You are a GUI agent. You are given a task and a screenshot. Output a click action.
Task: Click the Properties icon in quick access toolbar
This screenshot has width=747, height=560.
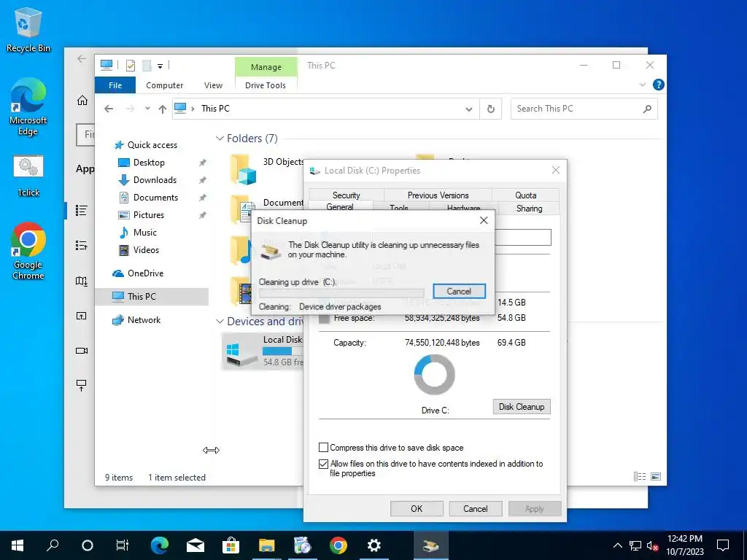(x=130, y=65)
